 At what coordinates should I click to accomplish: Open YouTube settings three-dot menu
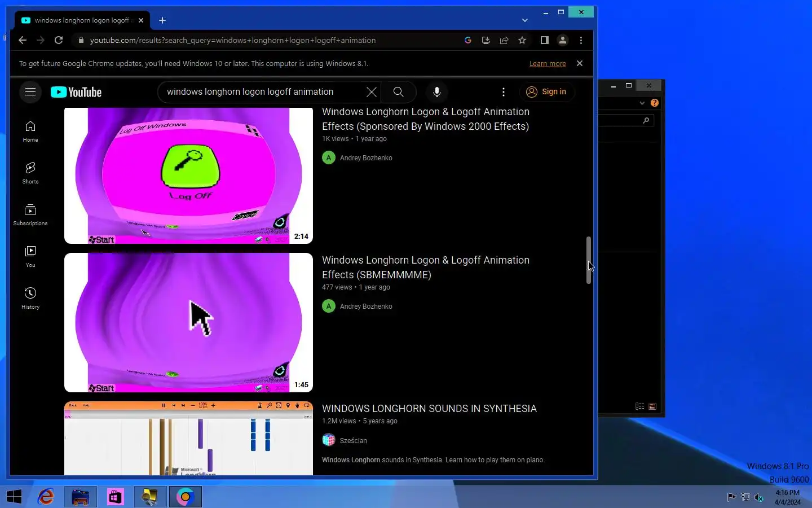click(x=504, y=92)
